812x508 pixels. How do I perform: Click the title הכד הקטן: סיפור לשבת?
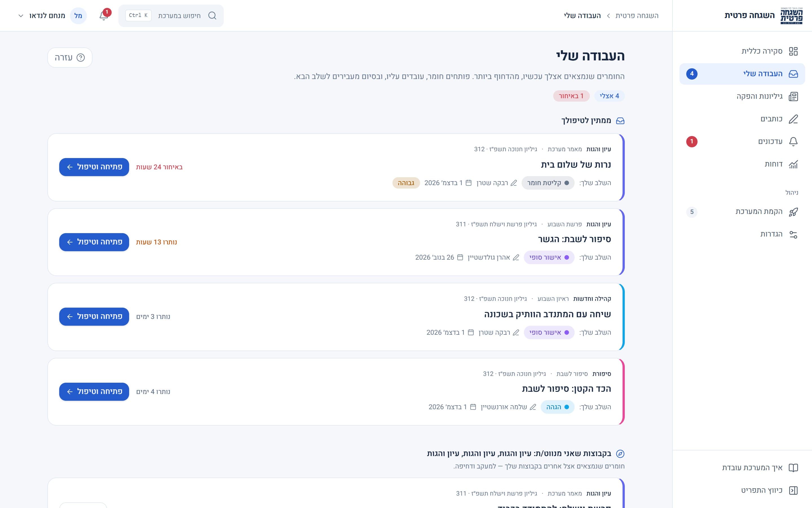click(566, 389)
